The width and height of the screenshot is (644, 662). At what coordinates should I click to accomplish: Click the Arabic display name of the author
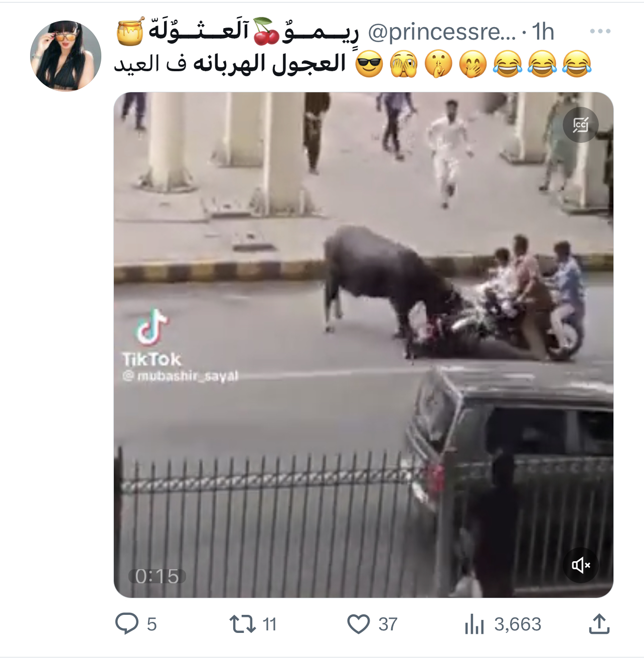pos(238,31)
